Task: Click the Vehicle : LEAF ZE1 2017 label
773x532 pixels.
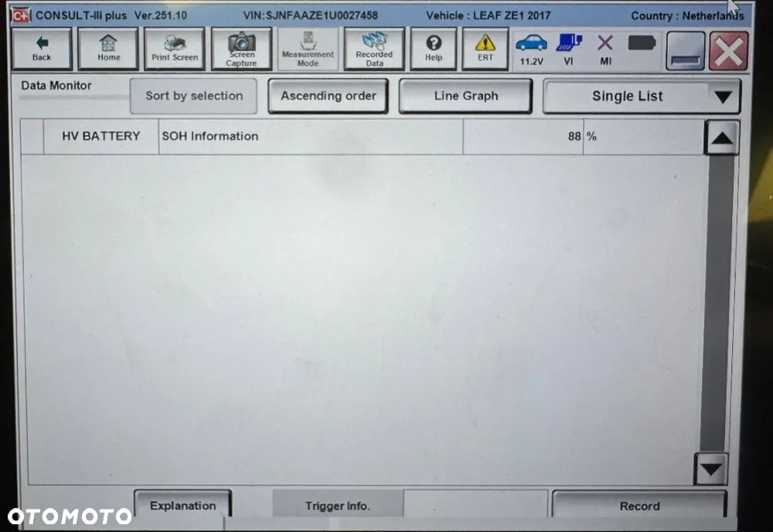Action: pyautogui.click(x=488, y=15)
